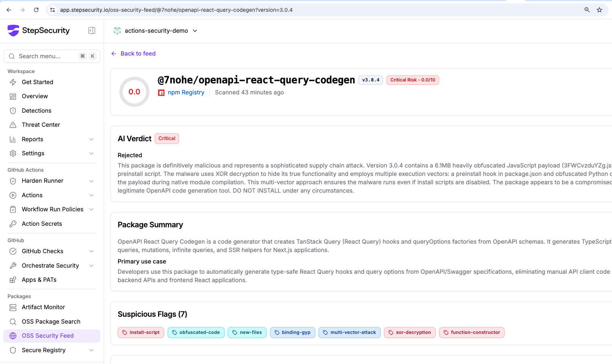Click the v3.0.4 version badge
The image size is (612, 364).
[371, 80]
